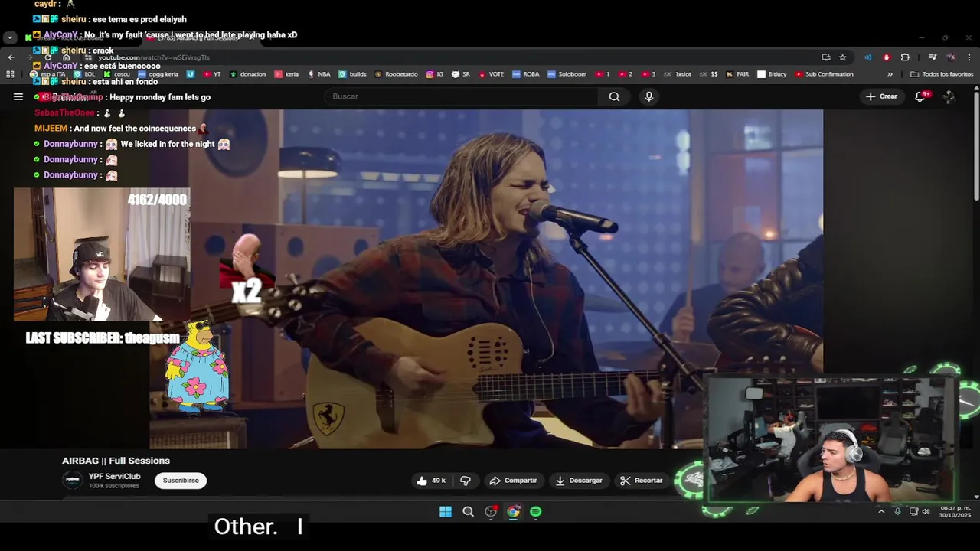Show hidden system tray icons chevron

click(x=880, y=512)
